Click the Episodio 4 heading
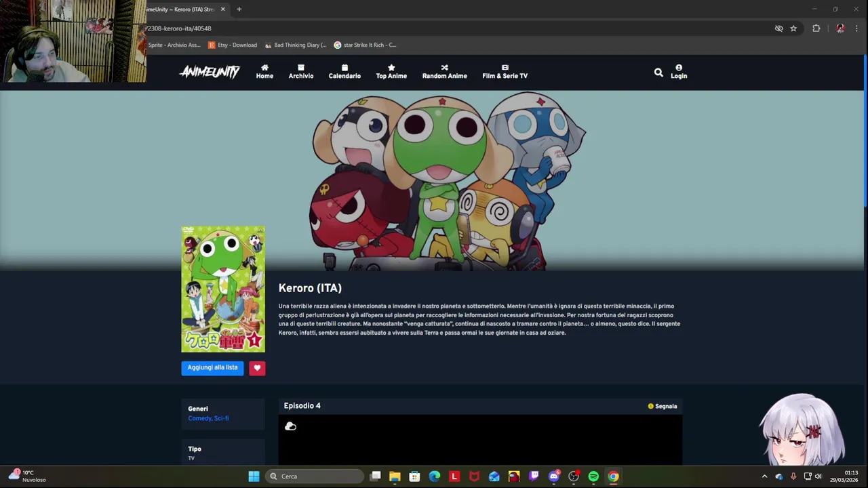Image resolution: width=868 pixels, height=488 pixels. tap(302, 405)
